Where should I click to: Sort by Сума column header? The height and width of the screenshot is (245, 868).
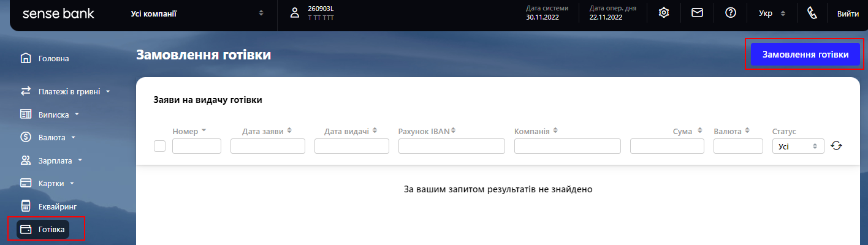687,130
